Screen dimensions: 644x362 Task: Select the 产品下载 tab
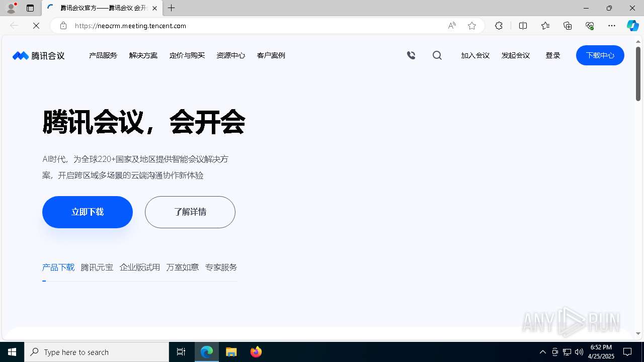58,267
